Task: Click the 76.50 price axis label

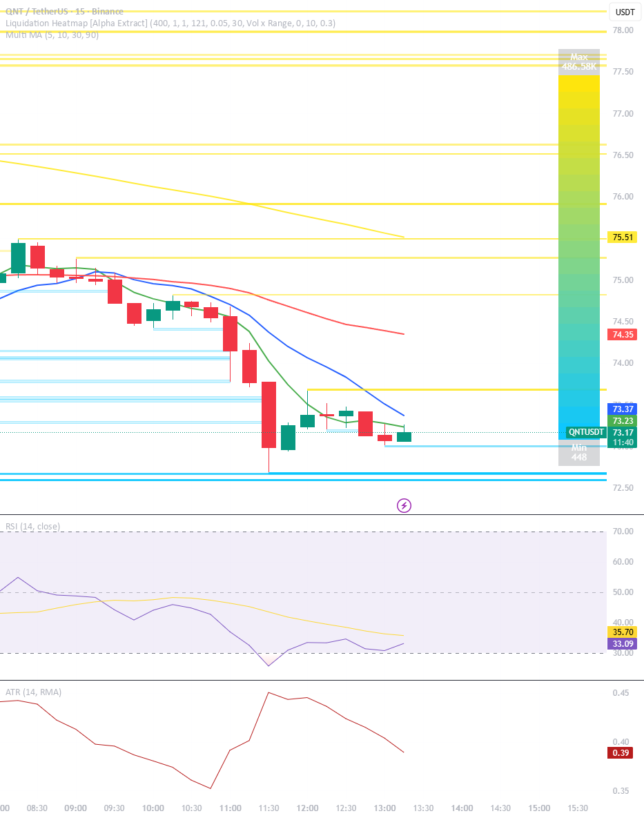Action: pos(623,155)
